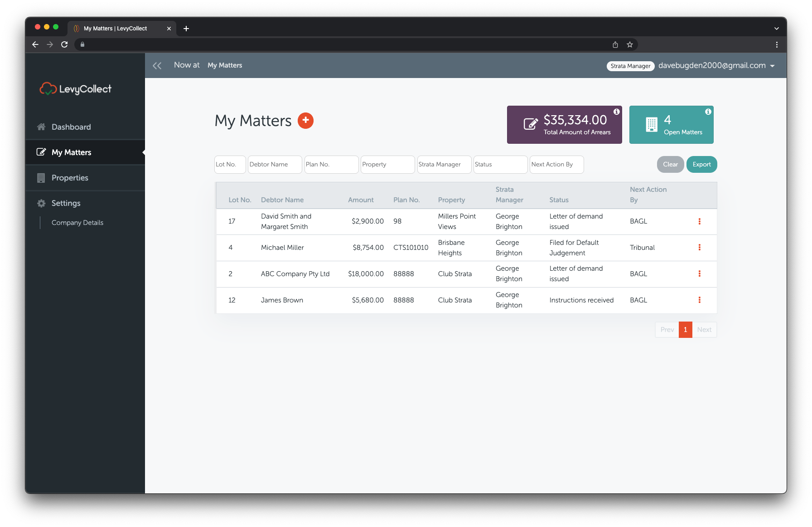Image resolution: width=812 pixels, height=527 pixels.
Task: Reload the page
Action: 64,44
